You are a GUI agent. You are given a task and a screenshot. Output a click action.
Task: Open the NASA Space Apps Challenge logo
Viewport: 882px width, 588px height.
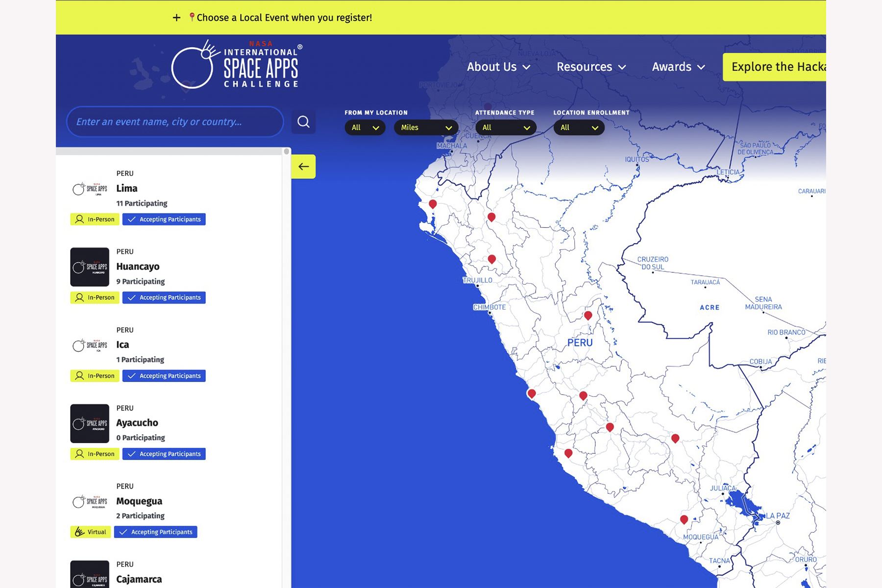tap(237, 65)
